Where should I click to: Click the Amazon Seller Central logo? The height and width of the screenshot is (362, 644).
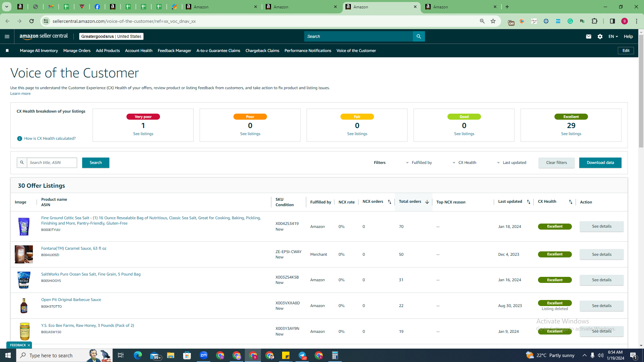pos(44,36)
